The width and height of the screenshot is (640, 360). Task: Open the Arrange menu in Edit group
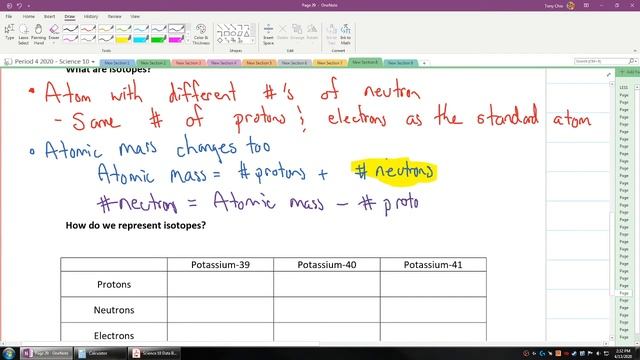tap(297, 32)
